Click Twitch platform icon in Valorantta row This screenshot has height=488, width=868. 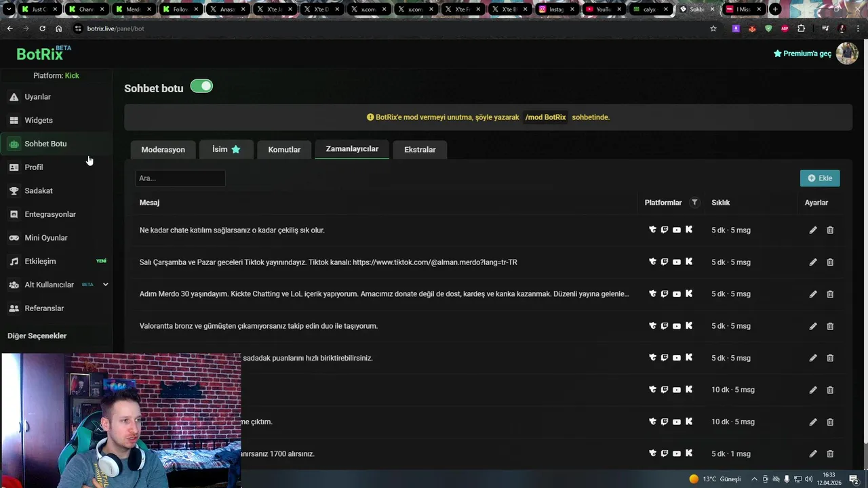[665, 325]
